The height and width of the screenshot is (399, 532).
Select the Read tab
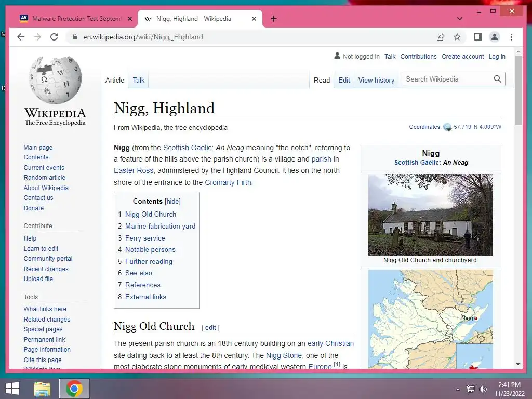point(322,80)
